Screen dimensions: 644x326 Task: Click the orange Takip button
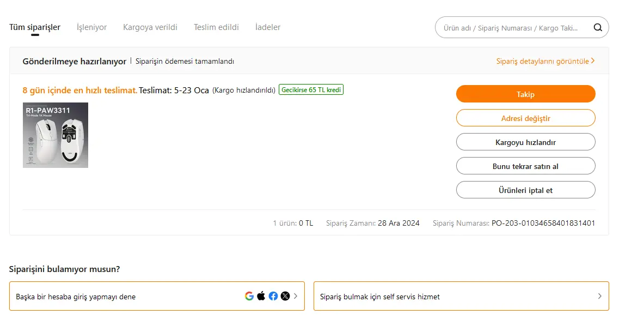tap(526, 94)
